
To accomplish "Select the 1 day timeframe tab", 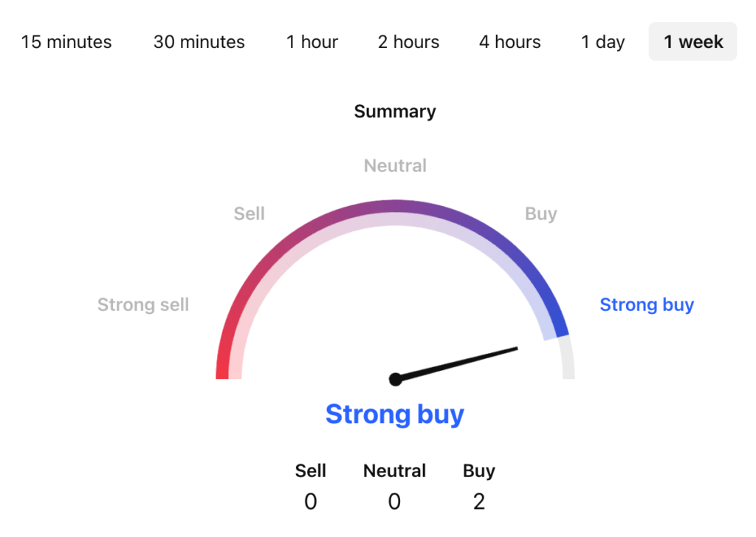I will click(602, 42).
